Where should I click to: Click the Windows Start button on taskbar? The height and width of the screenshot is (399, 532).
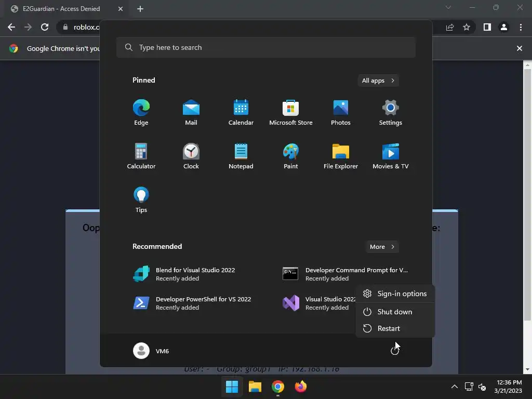[x=232, y=387]
